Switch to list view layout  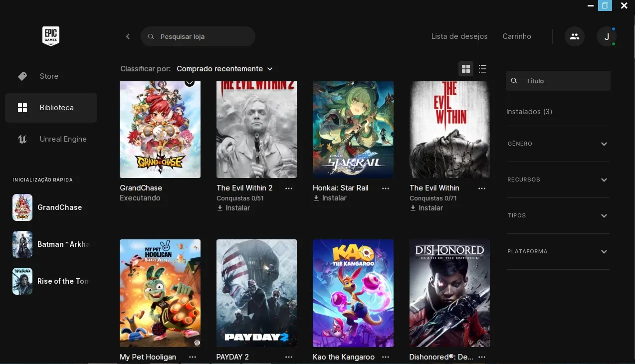tap(482, 69)
